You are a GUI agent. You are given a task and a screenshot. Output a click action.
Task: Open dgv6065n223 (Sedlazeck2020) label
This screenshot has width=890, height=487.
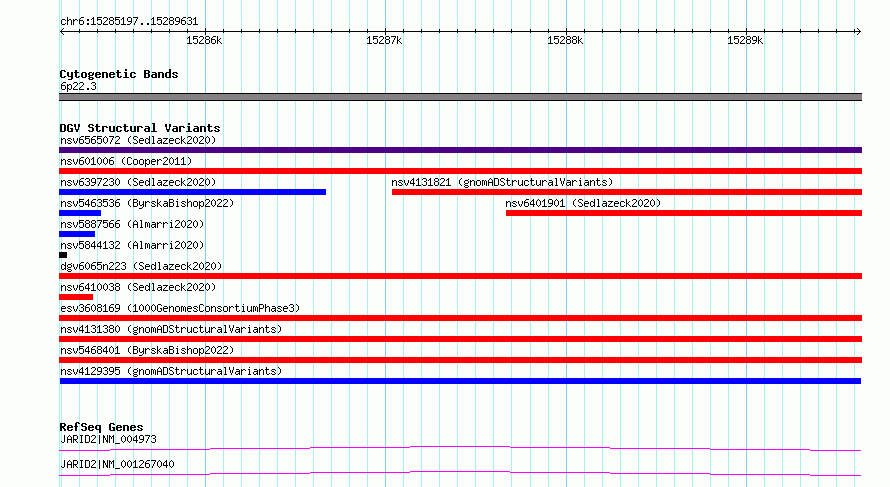[x=141, y=266]
